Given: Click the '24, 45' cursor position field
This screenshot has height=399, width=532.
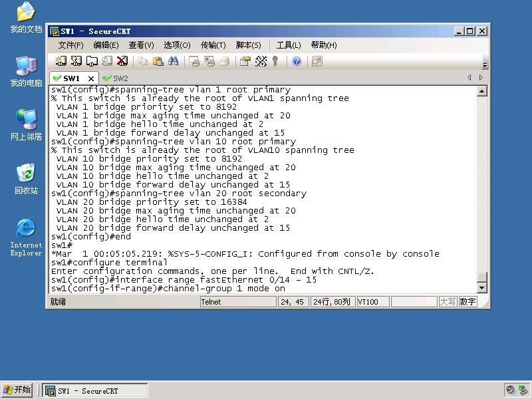Looking at the screenshot, I should click(x=293, y=302).
